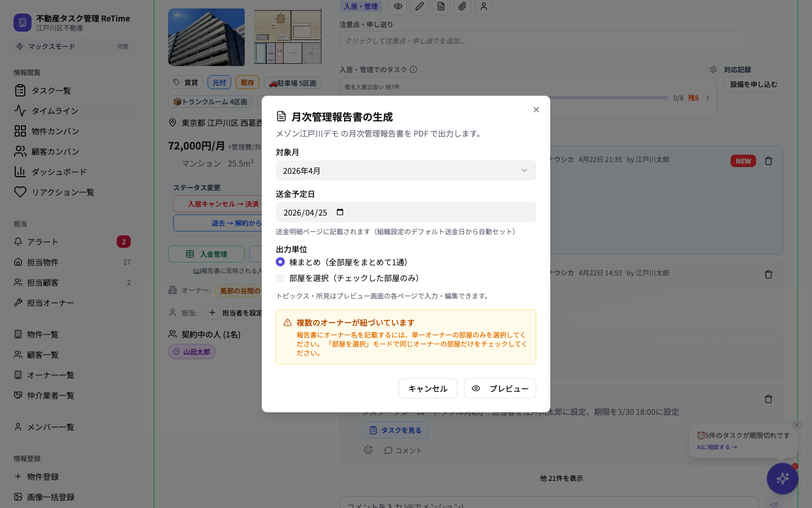Click the AIに相談する link
The width and height of the screenshot is (812, 508).
point(717,447)
